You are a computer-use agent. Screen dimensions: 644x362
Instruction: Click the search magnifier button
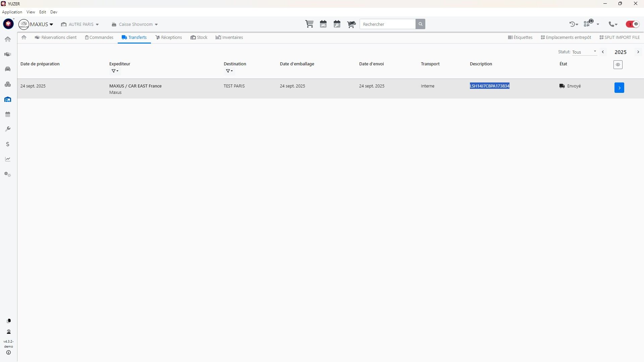click(x=420, y=24)
